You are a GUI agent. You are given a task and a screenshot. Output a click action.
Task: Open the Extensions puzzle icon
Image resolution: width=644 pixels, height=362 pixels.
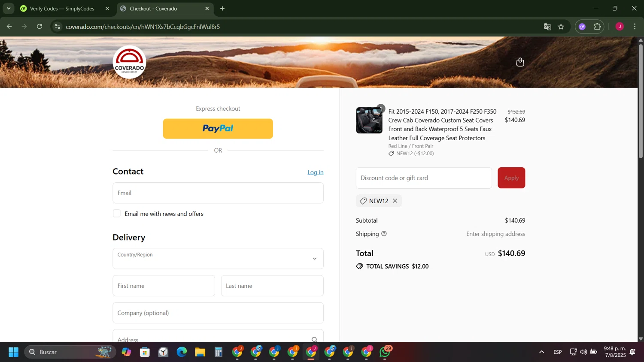click(597, 27)
